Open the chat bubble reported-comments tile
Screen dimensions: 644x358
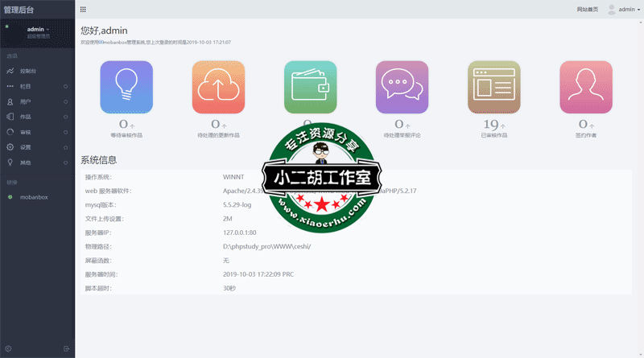click(x=402, y=87)
